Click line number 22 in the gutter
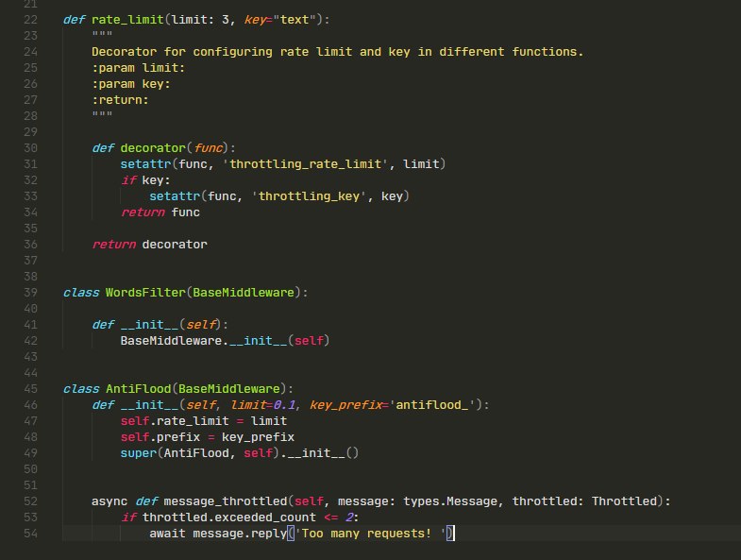741x560 pixels. pos(31,20)
